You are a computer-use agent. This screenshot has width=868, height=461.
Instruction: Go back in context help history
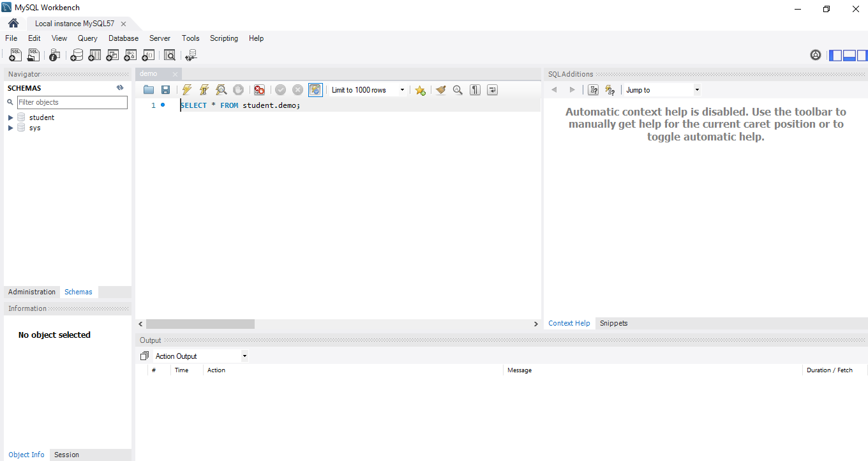click(554, 90)
